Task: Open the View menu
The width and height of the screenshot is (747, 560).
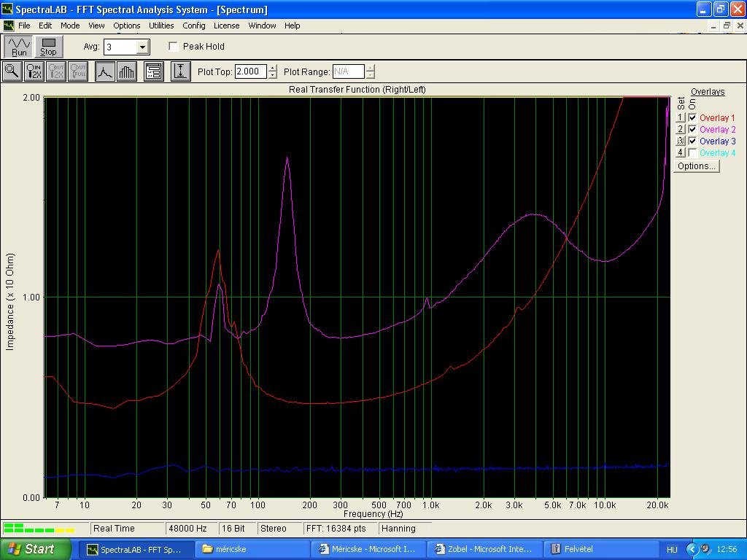Action: (x=96, y=26)
